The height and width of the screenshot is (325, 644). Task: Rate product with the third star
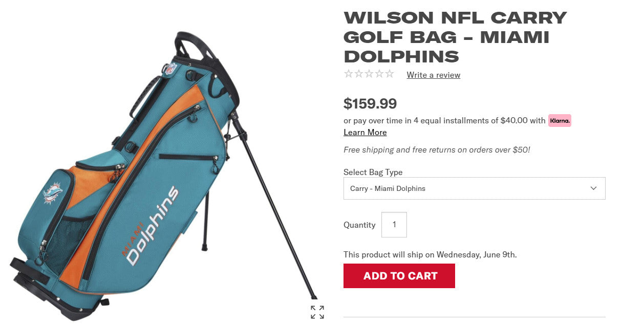pos(369,74)
